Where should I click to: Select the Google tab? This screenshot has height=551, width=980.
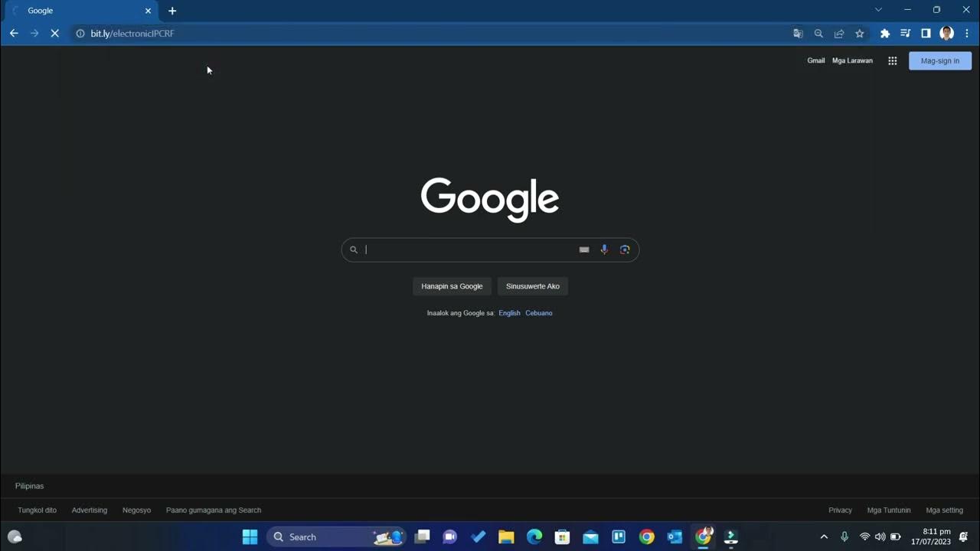click(80, 11)
